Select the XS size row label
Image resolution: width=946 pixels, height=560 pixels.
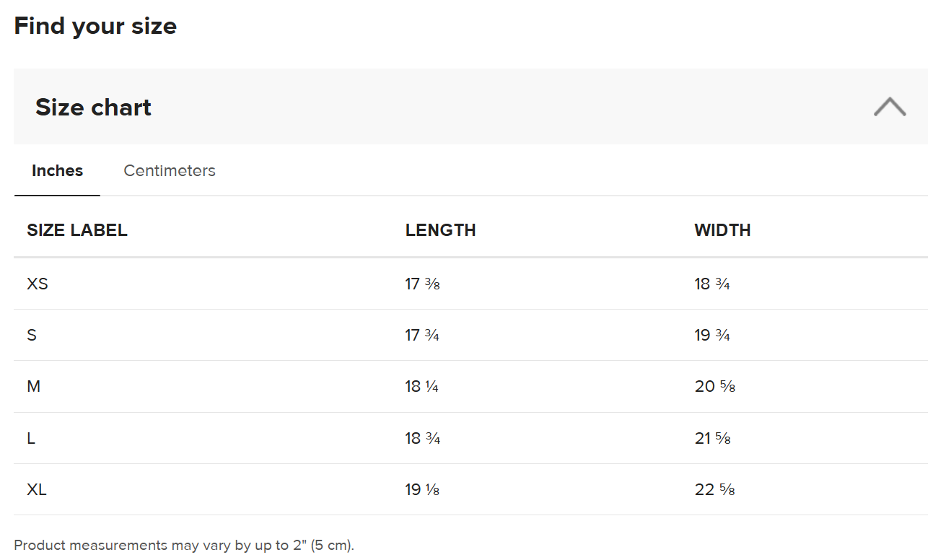point(38,284)
